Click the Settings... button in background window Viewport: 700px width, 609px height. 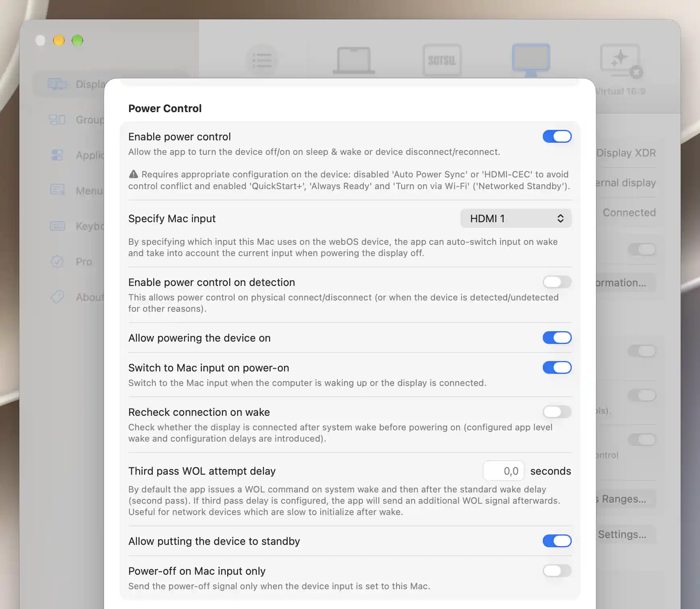[x=626, y=534]
